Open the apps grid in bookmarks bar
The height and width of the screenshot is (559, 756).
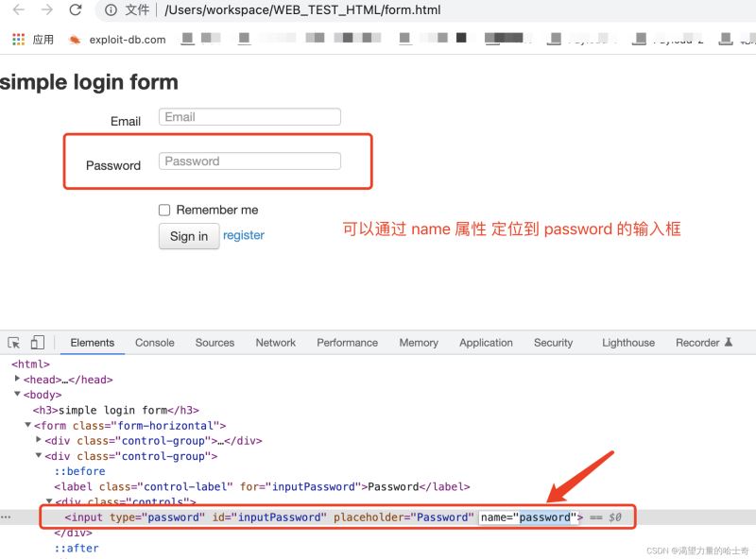pos(18,40)
